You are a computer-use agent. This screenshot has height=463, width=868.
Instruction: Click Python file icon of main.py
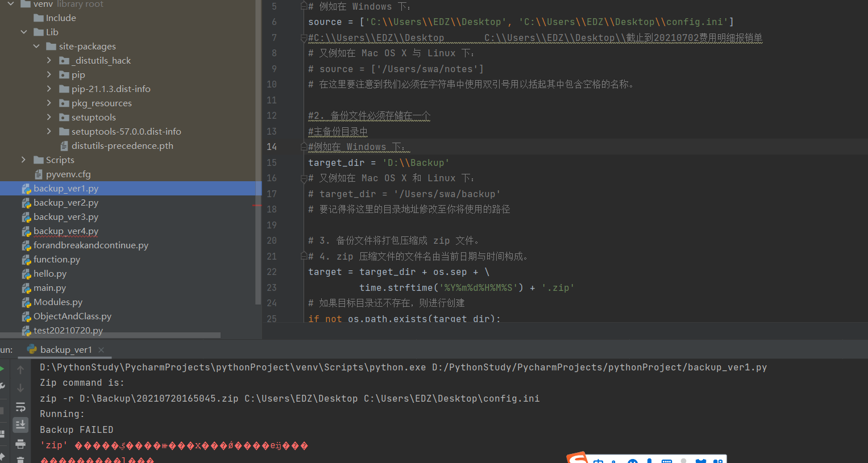click(26, 288)
